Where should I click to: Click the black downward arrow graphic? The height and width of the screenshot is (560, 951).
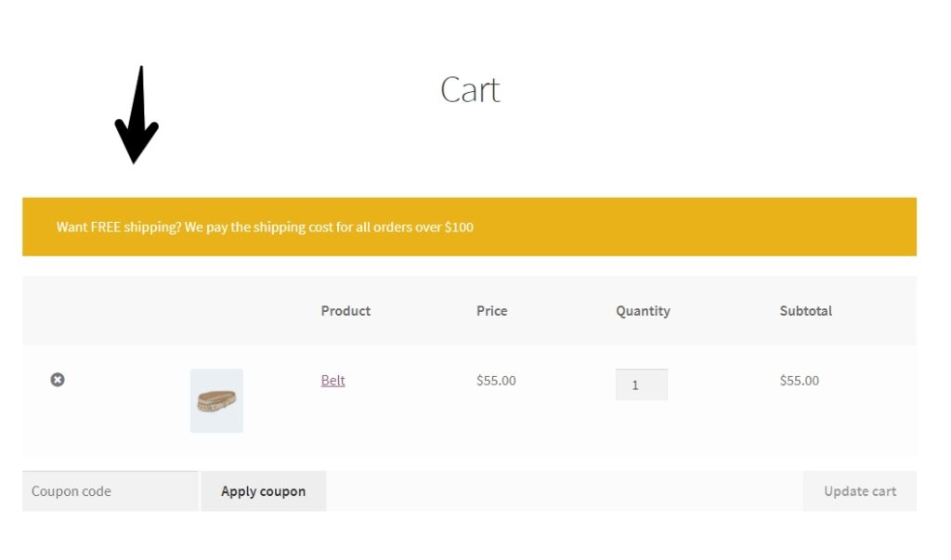(x=137, y=114)
